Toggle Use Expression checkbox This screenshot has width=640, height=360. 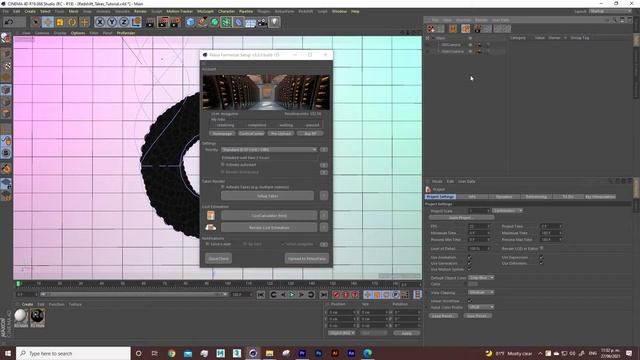541,258
